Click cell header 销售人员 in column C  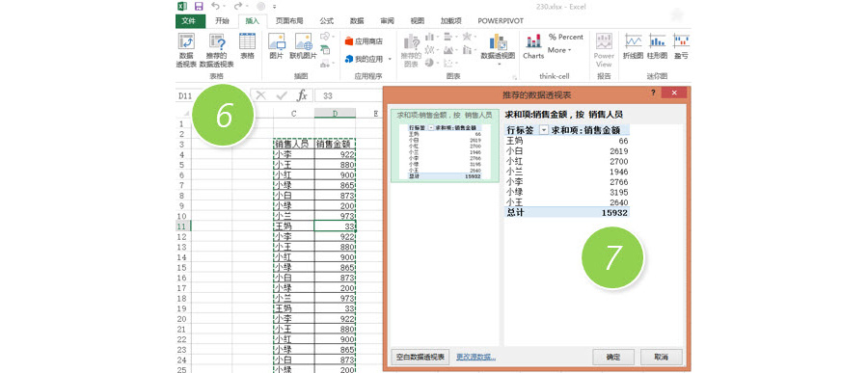click(293, 145)
